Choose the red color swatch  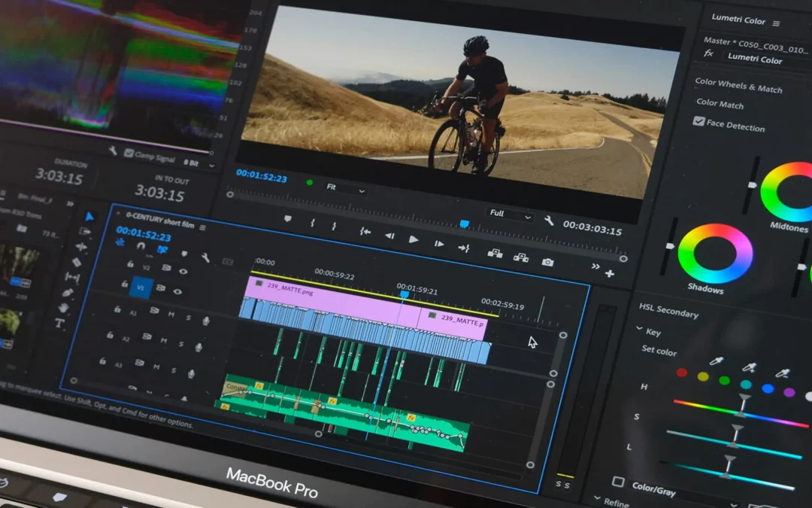coord(681,373)
